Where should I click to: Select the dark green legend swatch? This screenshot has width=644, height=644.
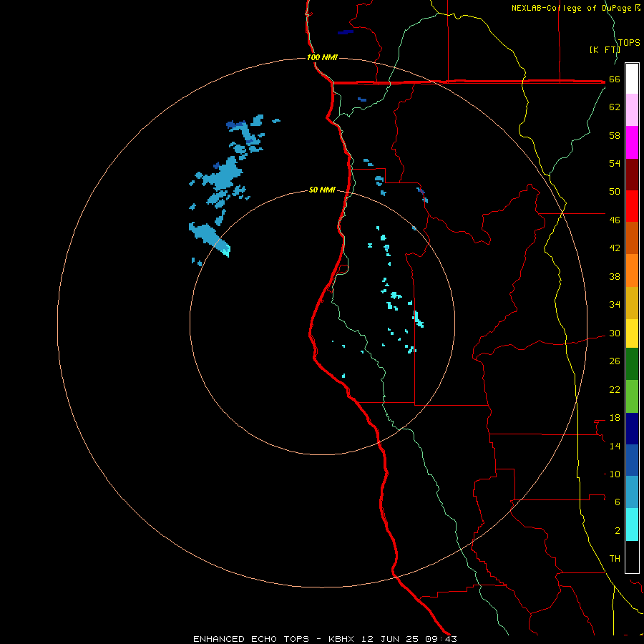point(632,364)
